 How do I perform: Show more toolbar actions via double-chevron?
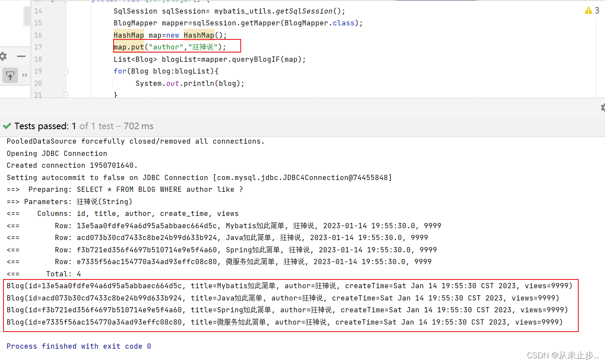pyautogui.click(x=25, y=75)
